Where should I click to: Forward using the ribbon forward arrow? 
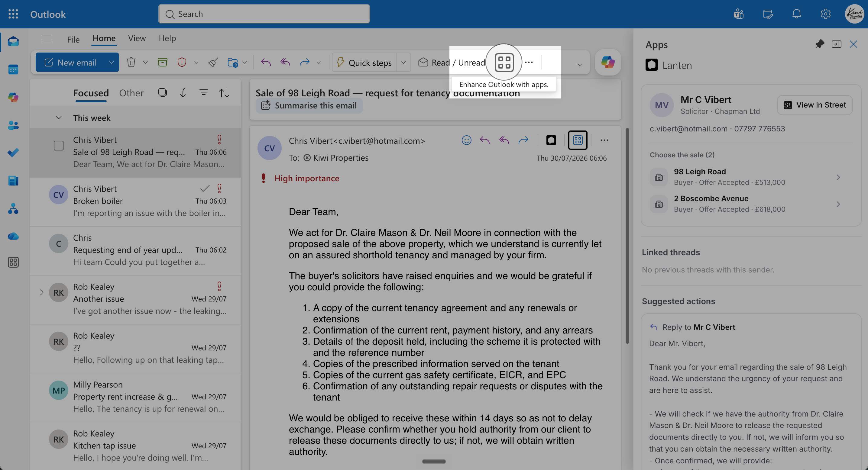pos(304,62)
